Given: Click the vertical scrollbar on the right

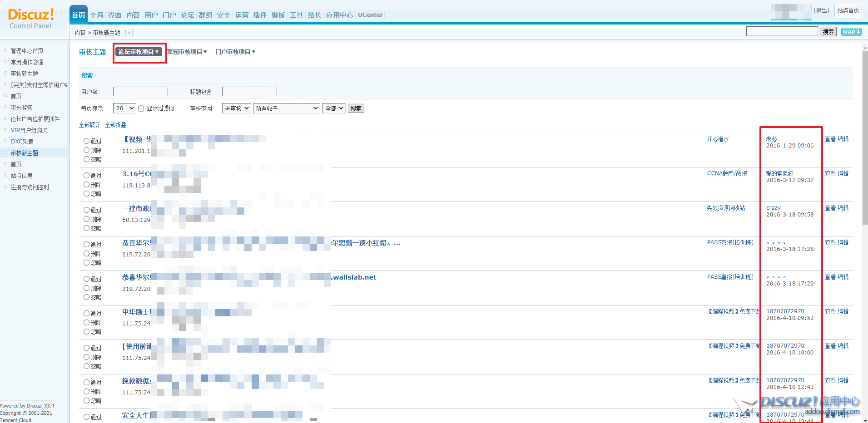Looking at the screenshot, I should [x=864, y=136].
